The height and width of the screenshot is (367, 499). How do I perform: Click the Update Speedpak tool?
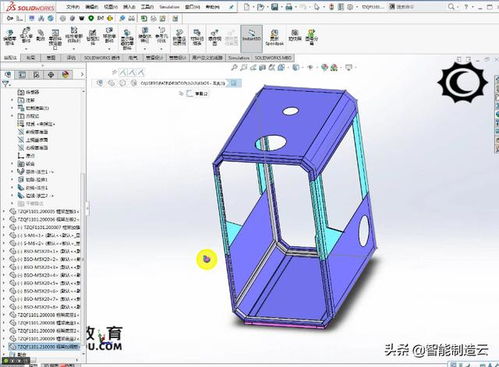tap(274, 37)
